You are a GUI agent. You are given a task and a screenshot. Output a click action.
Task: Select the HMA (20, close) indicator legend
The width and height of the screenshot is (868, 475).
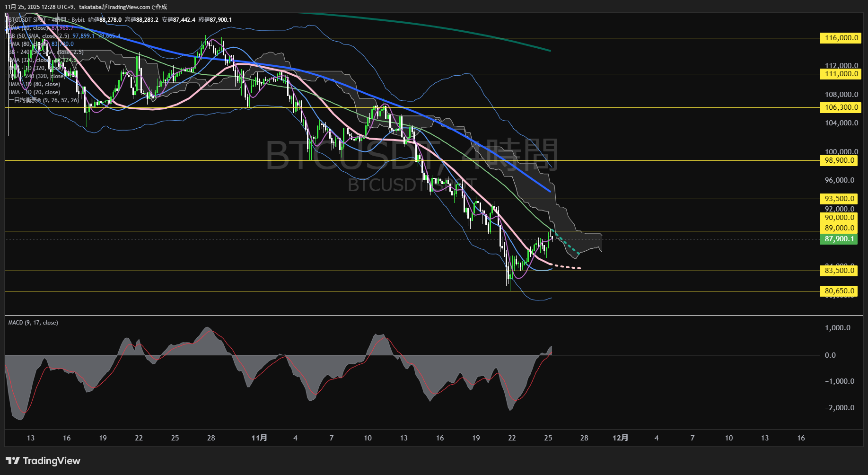[28, 27]
